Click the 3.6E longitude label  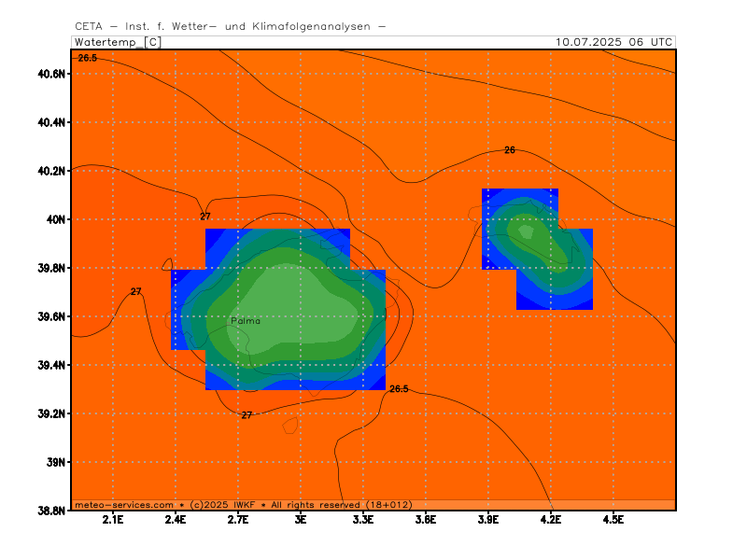pyautogui.click(x=426, y=520)
